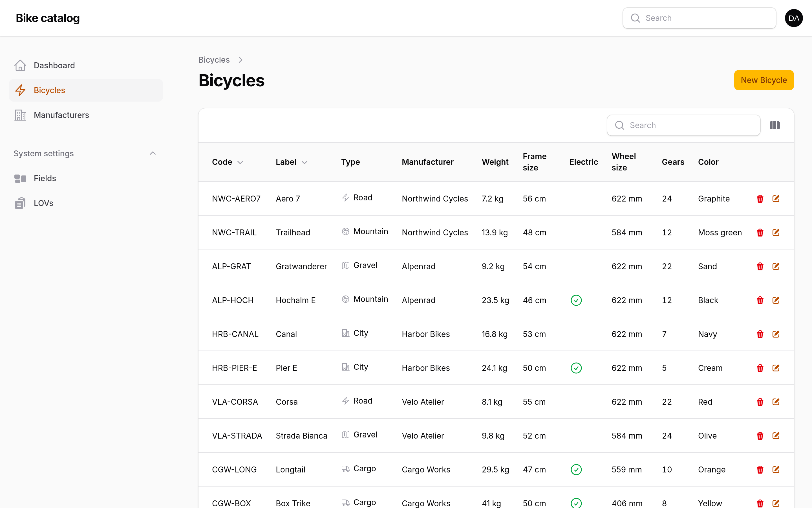
Task: Click the Manufacturer column header
Action: pos(427,162)
